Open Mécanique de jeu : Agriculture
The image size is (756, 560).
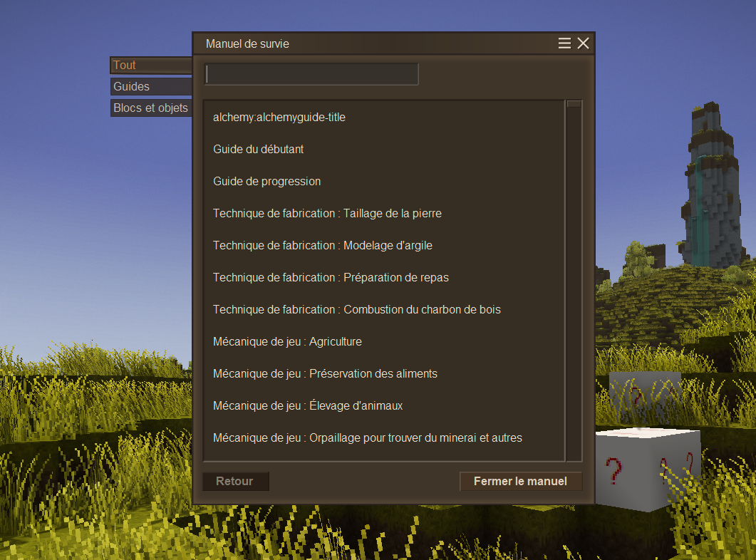pyautogui.click(x=287, y=342)
